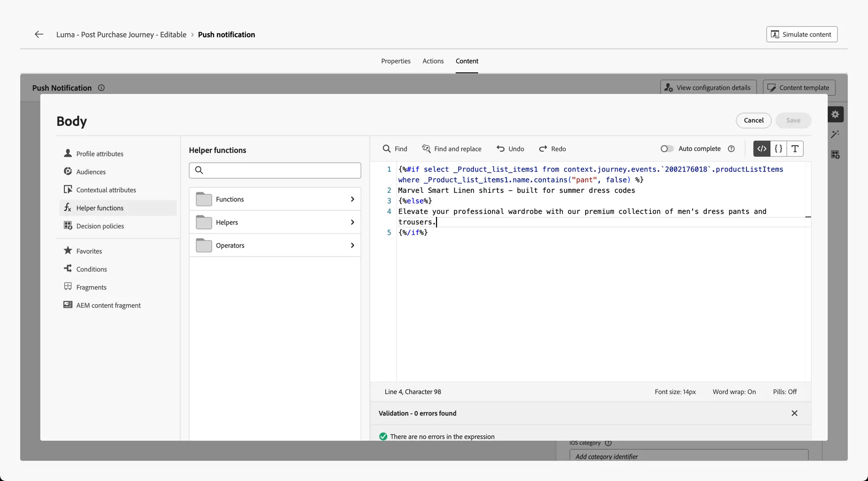The height and width of the screenshot is (481, 868).
Task: Select Helper functions in sidebar
Action: 118,208
